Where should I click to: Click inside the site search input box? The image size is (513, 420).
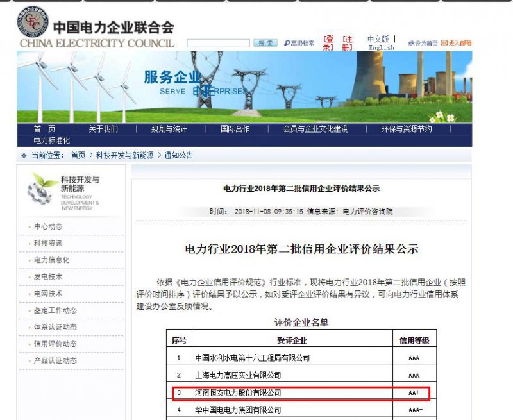point(218,43)
